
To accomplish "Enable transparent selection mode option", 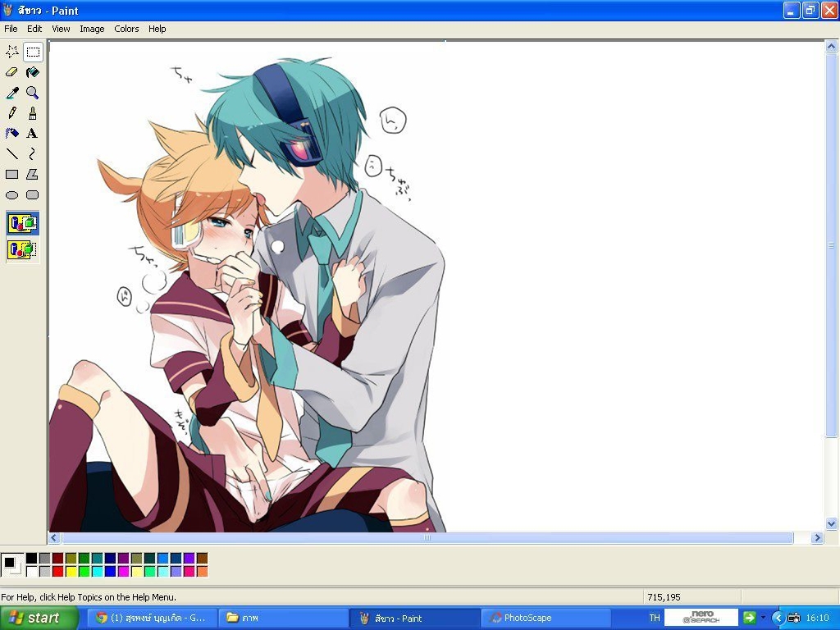I will pyautogui.click(x=22, y=249).
